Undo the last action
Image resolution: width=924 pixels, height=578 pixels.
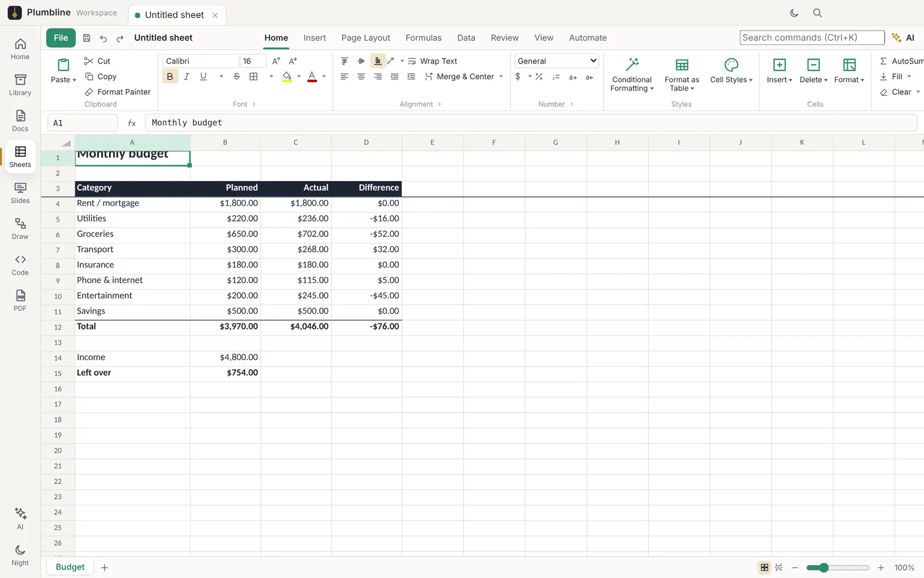(x=103, y=38)
